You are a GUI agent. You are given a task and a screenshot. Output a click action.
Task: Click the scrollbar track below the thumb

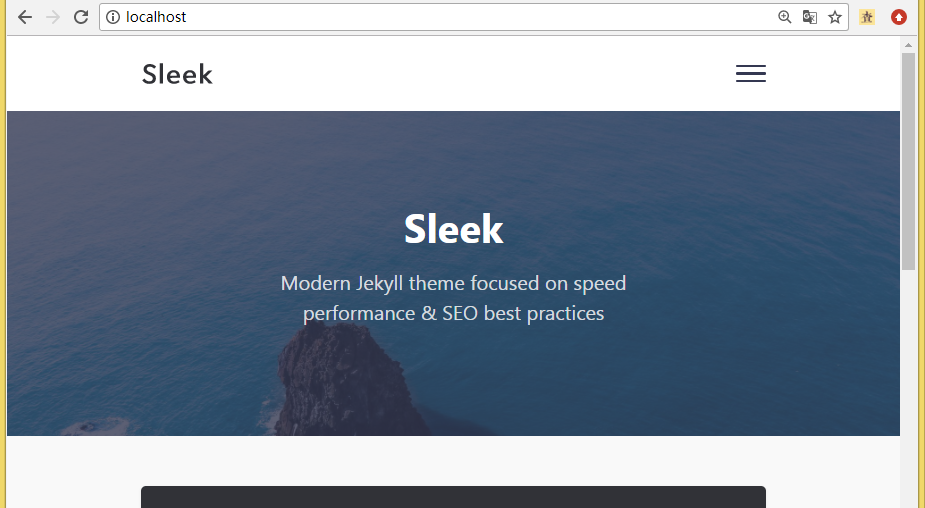pos(908,389)
